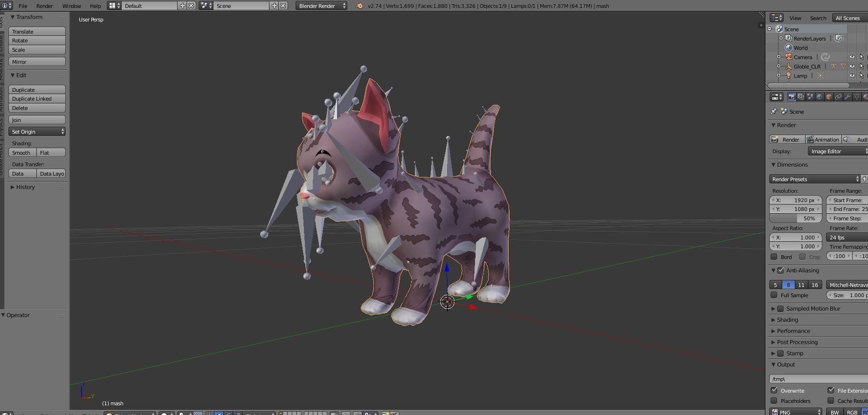The width and height of the screenshot is (868, 415).
Task: Toggle the pin icon beside Scene context
Action: [774, 111]
